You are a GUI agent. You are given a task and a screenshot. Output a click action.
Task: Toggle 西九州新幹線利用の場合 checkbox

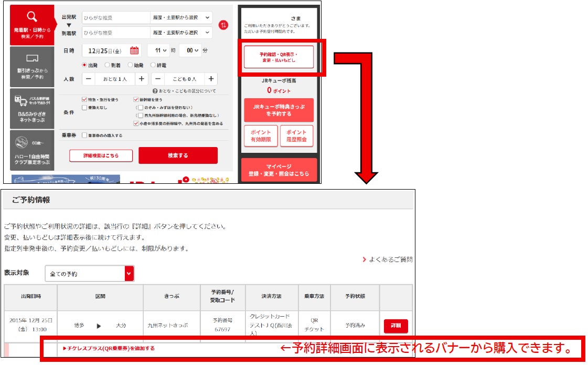[141, 116]
